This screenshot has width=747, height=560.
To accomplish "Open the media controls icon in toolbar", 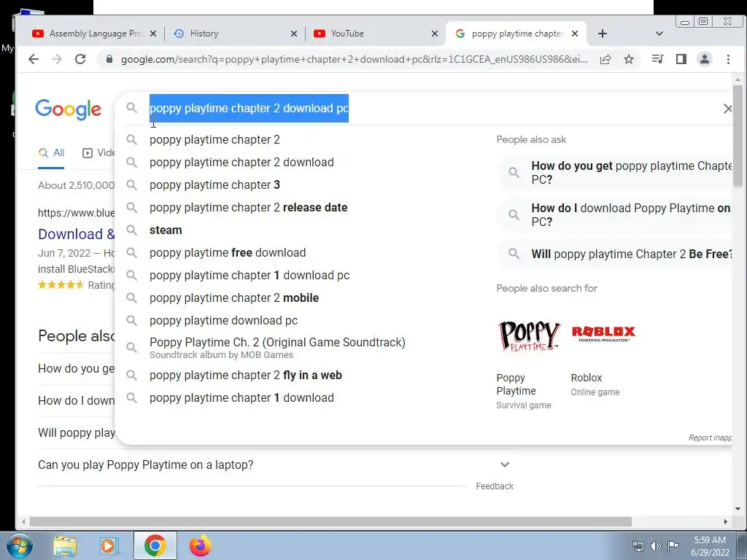I will point(658,59).
